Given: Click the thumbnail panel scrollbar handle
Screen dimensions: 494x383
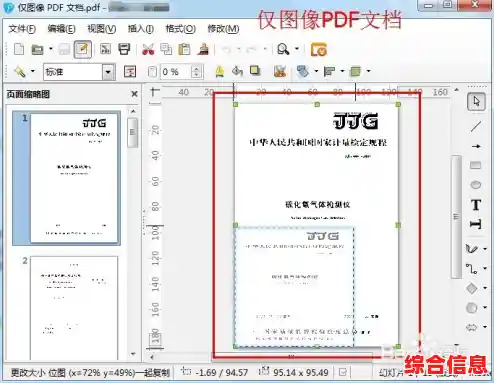Looking at the screenshot, I should tap(132, 132).
